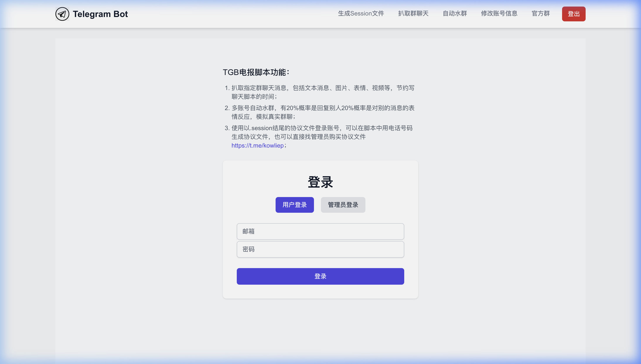Switch to 管理员登录 login mode
This screenshot has height=364, width=641.
[x=343, y=205]
